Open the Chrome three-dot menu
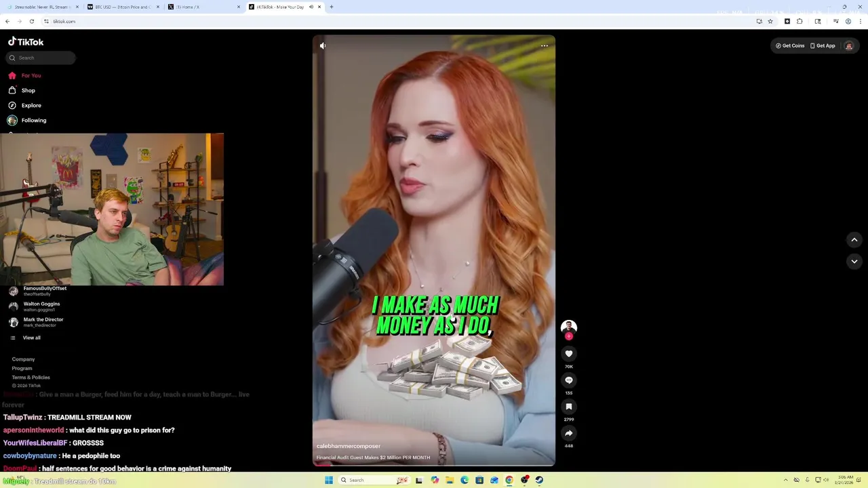868x488 pixels. click(x=861, y=21)
